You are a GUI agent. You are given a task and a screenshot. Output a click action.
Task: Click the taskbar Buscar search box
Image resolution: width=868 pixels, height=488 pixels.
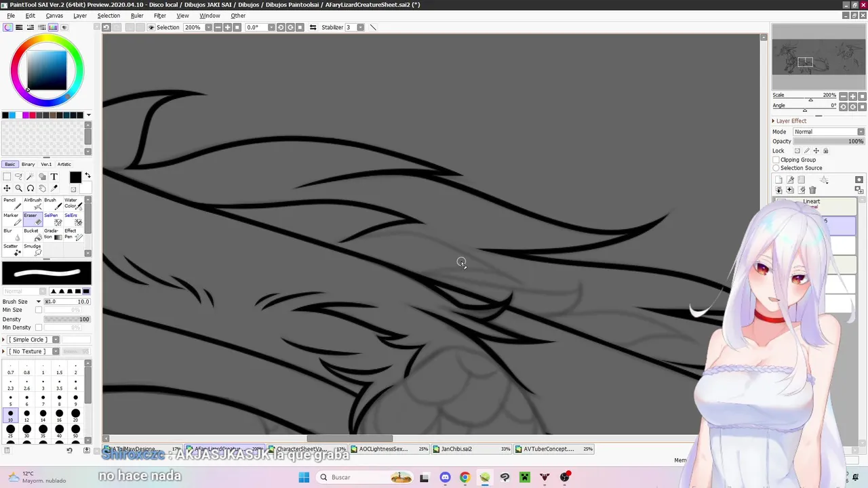point(365,477)
